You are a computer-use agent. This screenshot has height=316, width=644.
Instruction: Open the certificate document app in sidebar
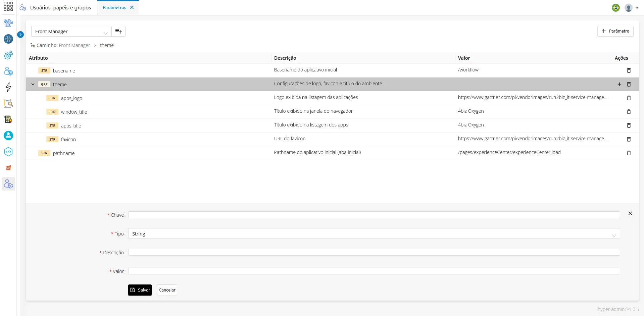coord(8,119)
